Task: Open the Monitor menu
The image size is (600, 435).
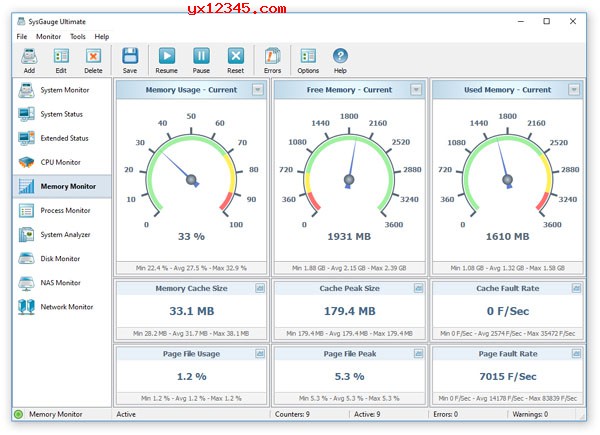Action: [49, 37]
